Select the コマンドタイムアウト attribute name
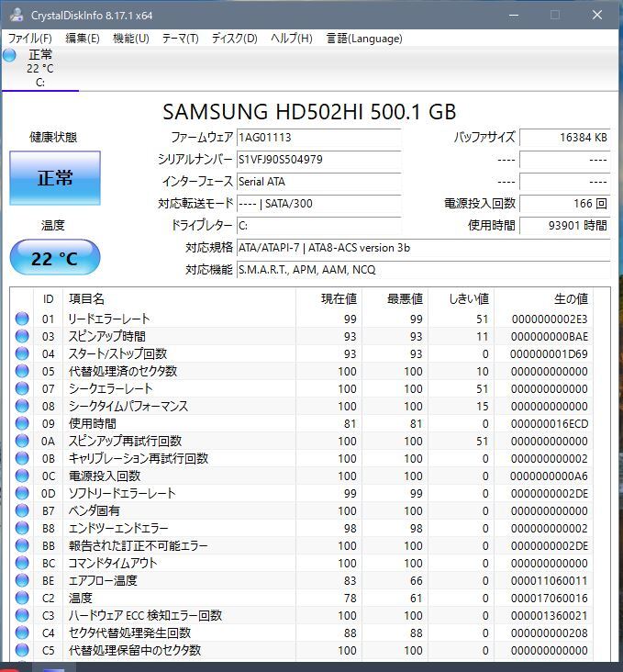 pyautogui.click(x=113, y=563)
